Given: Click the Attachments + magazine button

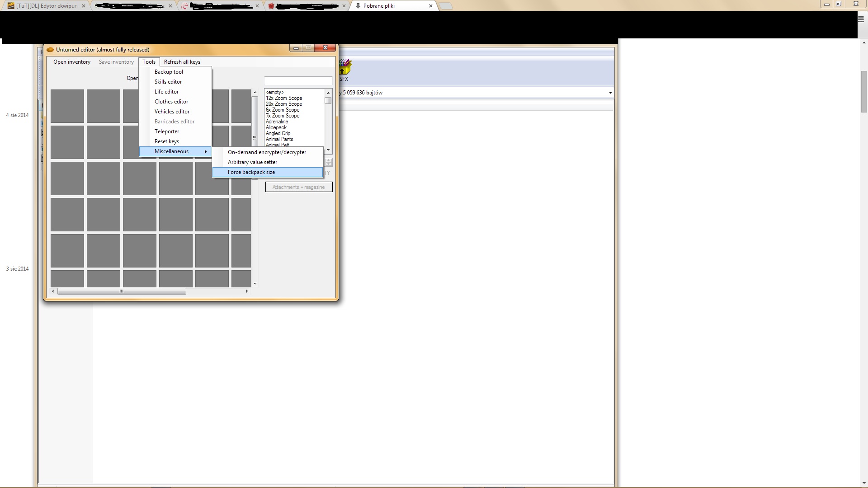Looking at the screenshot, I should [299, 187].
